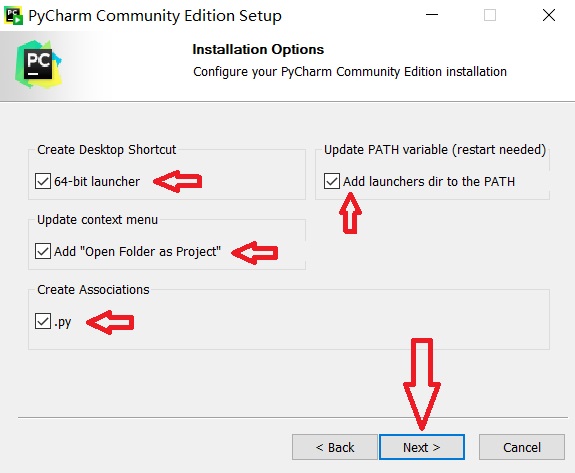The image size is (575, 473).
Task: Click the large PyCharm PC logo in header
Action: pyautogui.click(x=38, y=65)
